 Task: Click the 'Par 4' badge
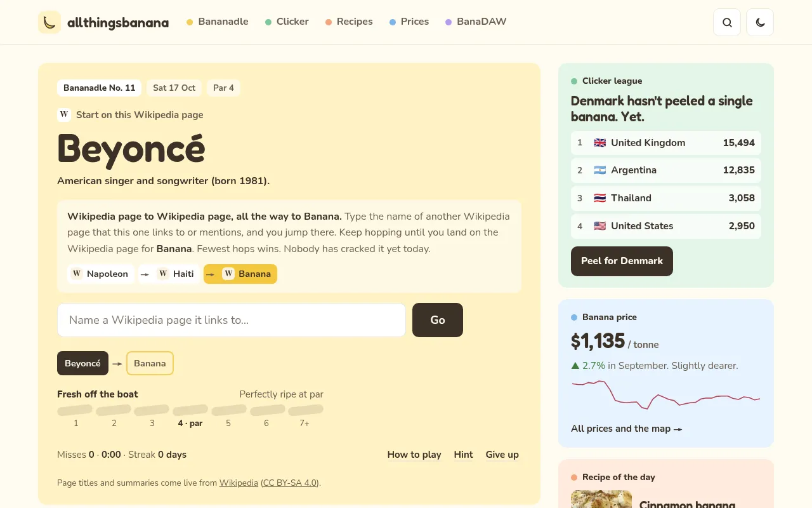pyautogui.click(x=223, y=88)
